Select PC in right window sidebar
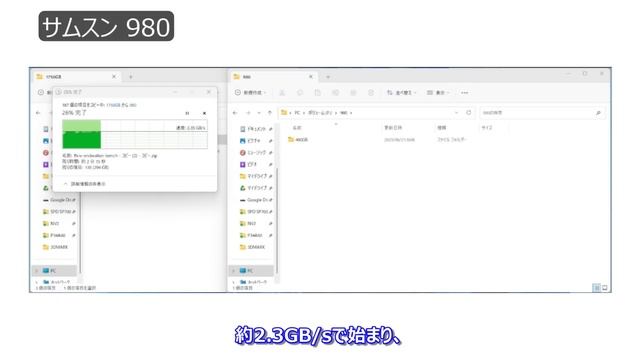This screenshot has width=640, height=360. [251, 271]
